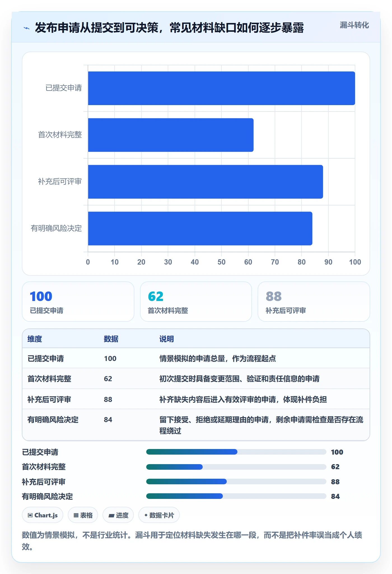Click progress value 84
The height and width of the screenshot is (574, 392).
point(335,496)
